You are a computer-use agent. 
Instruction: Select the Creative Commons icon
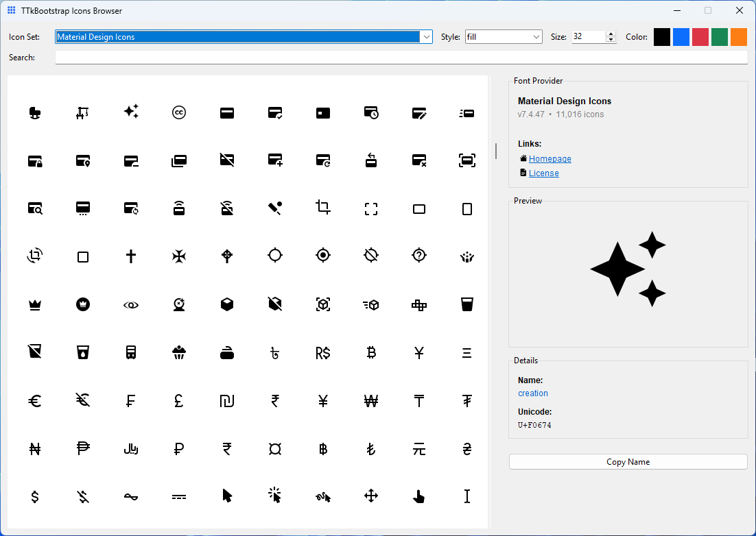coord(178,112)
